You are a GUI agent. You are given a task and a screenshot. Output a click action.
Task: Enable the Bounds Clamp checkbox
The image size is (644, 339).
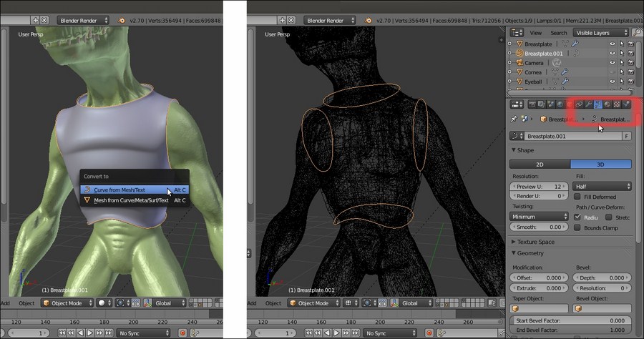point(578,227)
